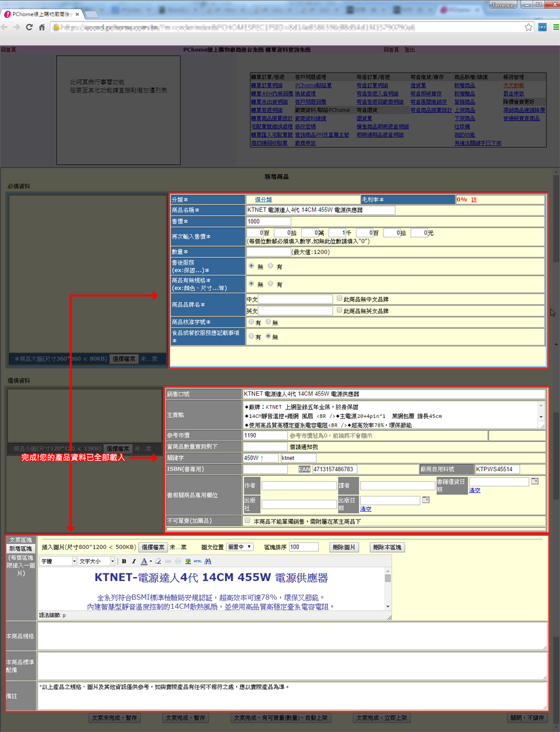
Task: Check the 此商品無英文品牌 checkbox
Action: 339,310
